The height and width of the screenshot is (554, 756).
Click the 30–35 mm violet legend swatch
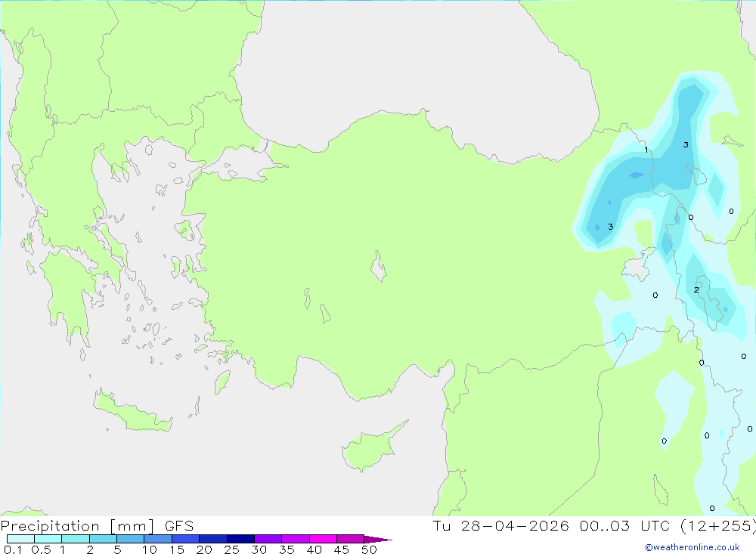tap(268, 539)
